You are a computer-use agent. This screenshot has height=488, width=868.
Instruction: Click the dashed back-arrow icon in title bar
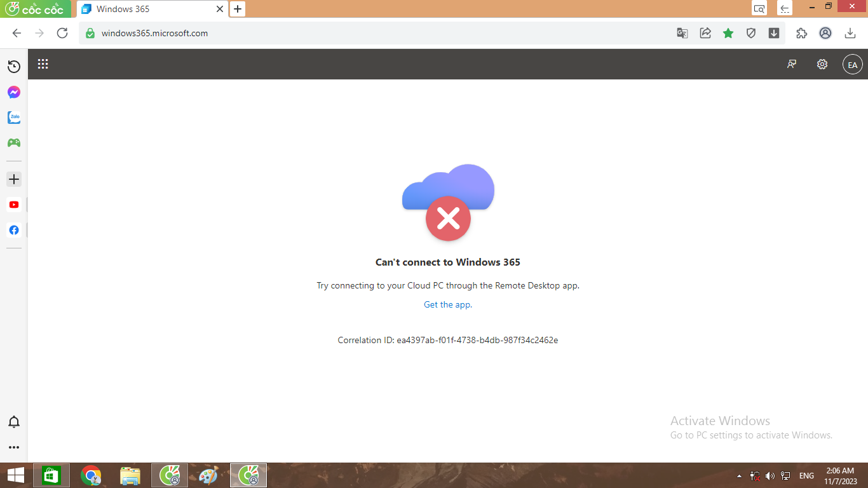click(x=785, y=8)
